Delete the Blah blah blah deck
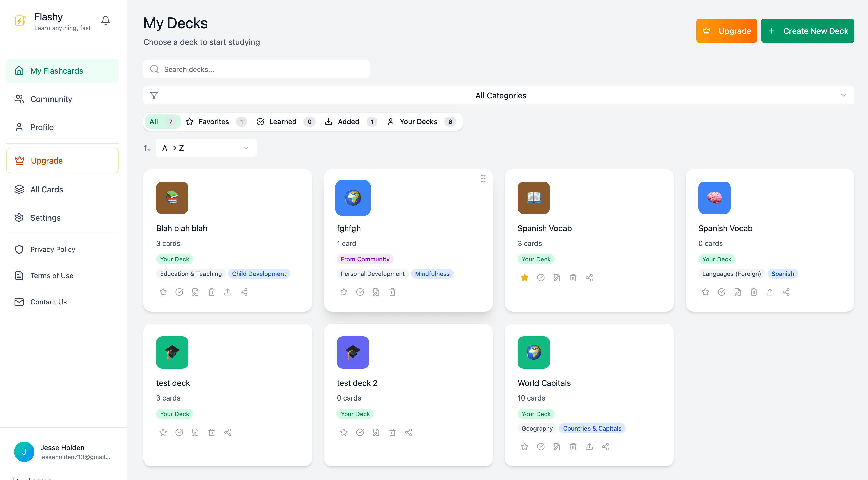Viewport: 868px width, 480px height. [211, 292]
